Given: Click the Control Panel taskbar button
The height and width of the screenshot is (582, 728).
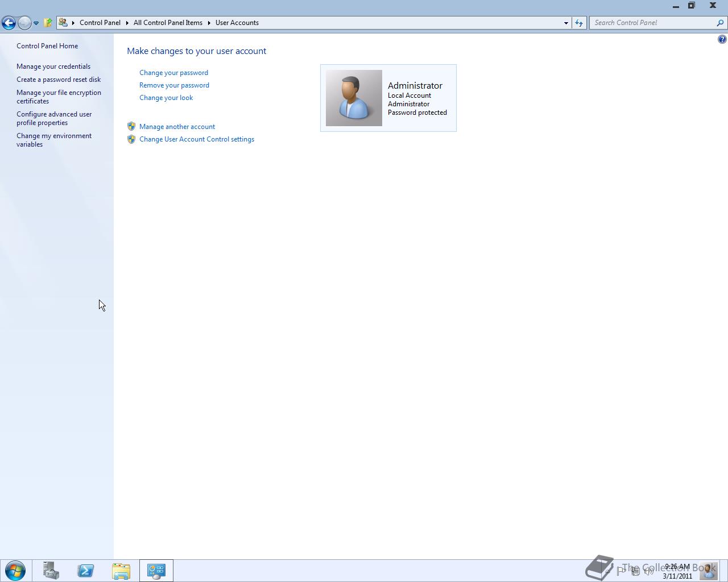Looking at the screenshot, I should [156, 571].
